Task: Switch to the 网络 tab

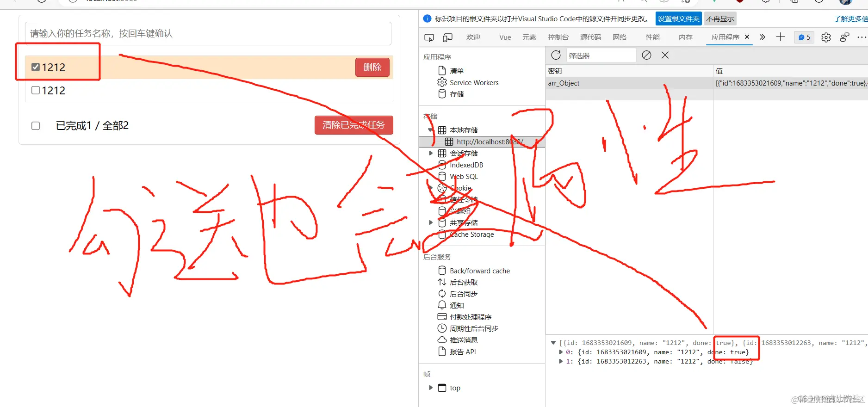Action: click(620, 37)
